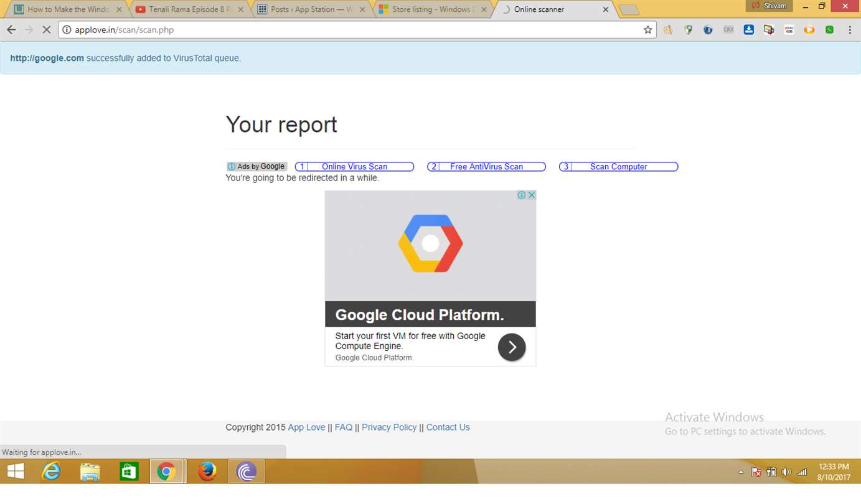
Task: Open the Contact Us link
Action: pyautogui.click(x=448, y=427)
